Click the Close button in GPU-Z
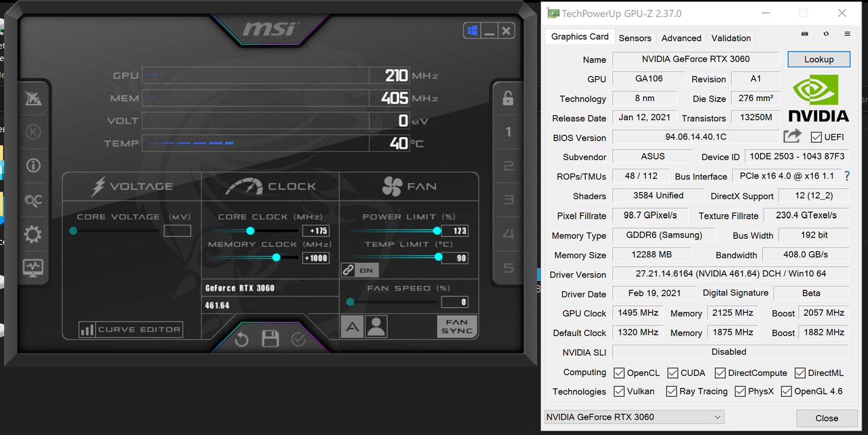 coord(827,418)
